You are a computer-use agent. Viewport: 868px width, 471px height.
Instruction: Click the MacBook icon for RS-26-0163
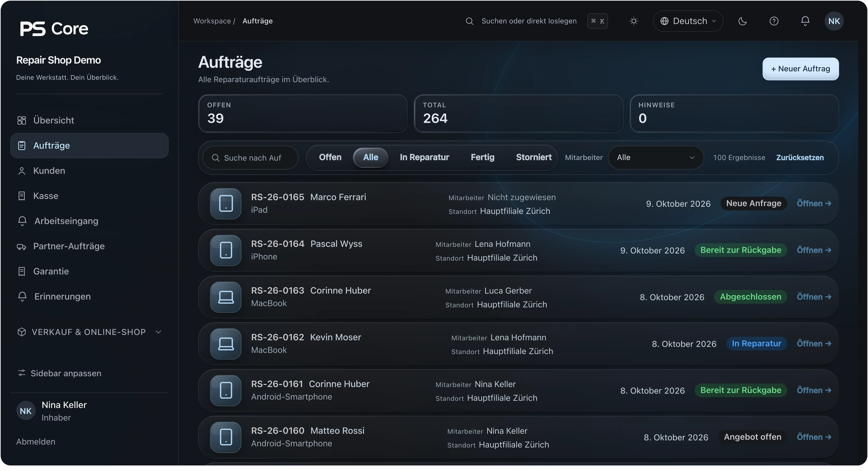point(225,297)
